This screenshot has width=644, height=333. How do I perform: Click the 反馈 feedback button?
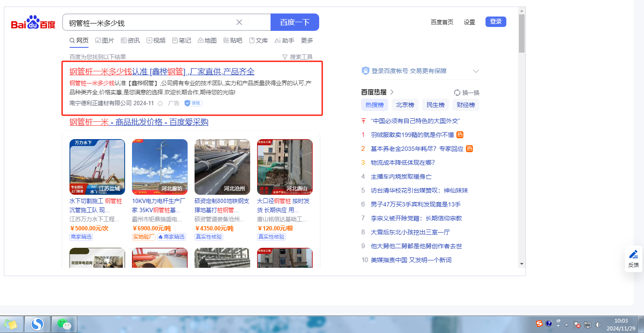click(634, 259)
